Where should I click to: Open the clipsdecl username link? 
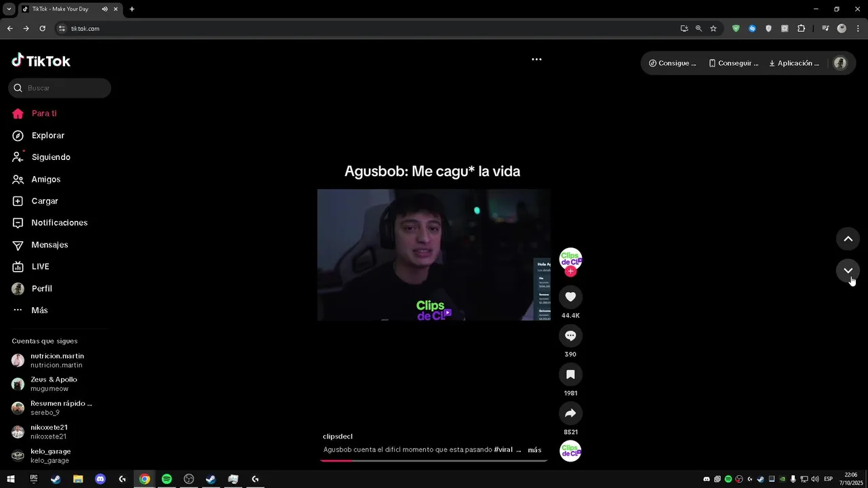coord(338,436)
